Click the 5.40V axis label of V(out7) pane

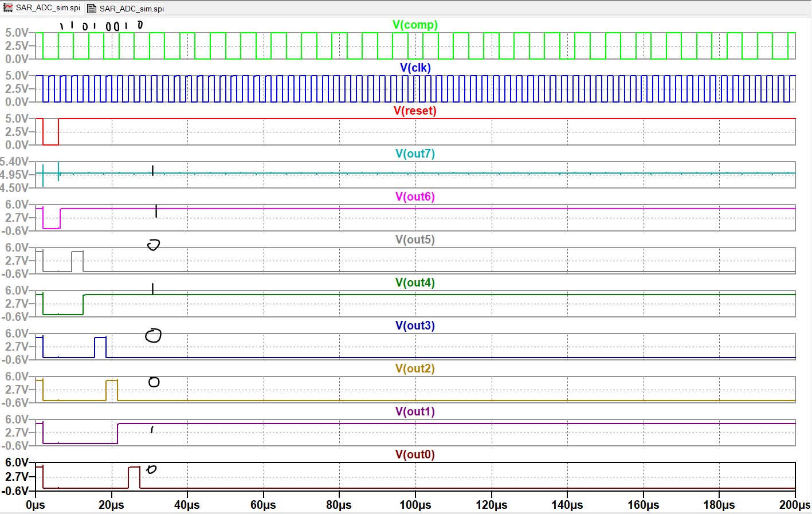(x=14, y=162)
